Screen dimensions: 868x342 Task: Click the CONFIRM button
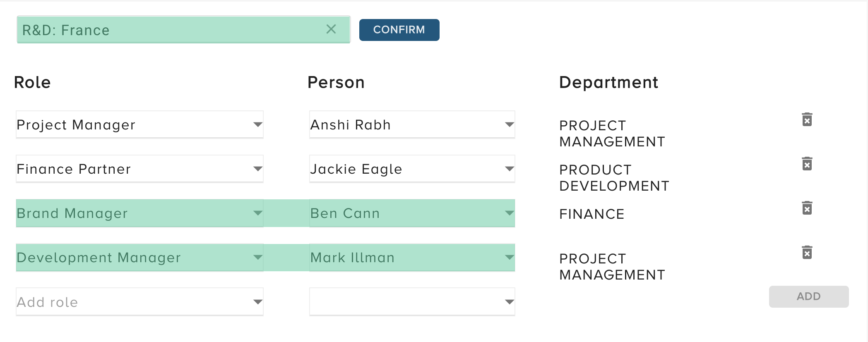pyautogui.click(x=399, y=29)
